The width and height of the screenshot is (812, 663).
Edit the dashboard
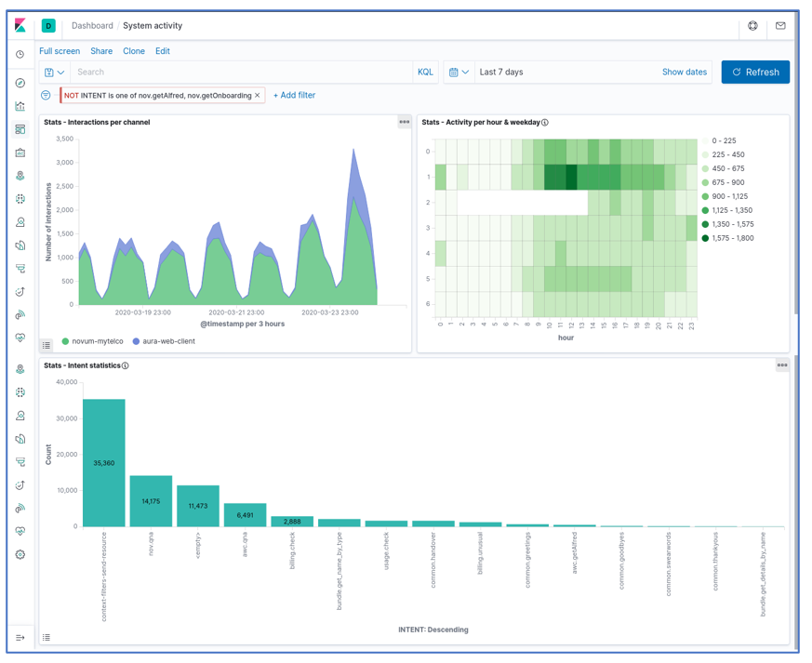coord(163,51)
